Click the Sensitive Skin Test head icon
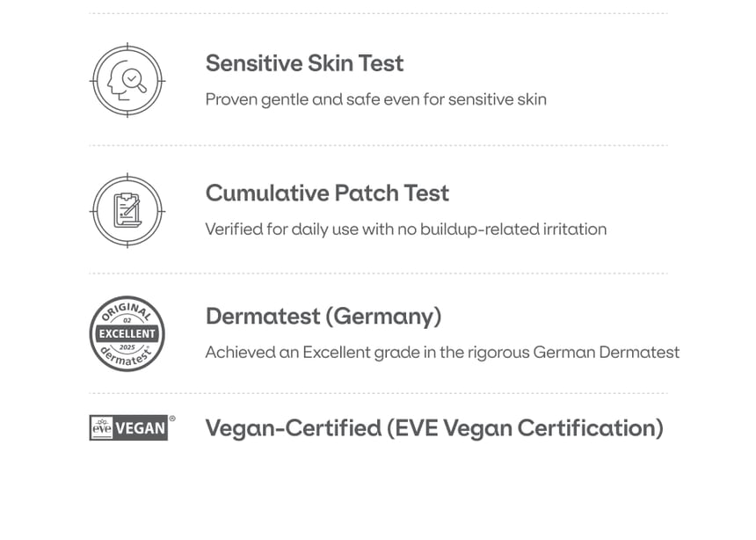The height and width of the screenshot is (540, 756). (127, 80)
